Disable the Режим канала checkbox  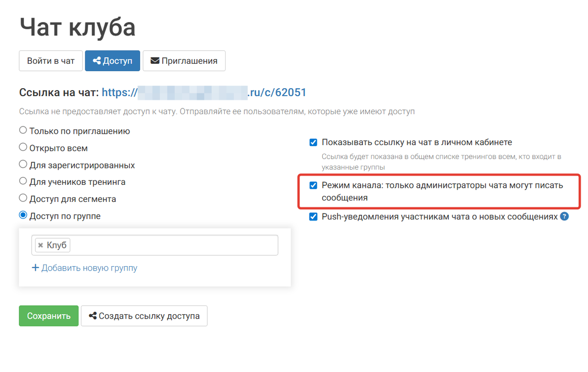tap(313, 185)
